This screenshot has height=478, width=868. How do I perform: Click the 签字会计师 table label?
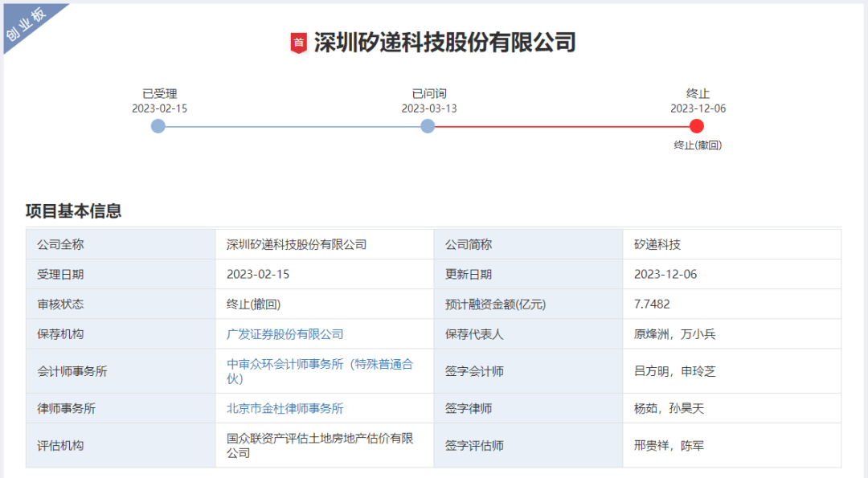(x=474, y=371)
